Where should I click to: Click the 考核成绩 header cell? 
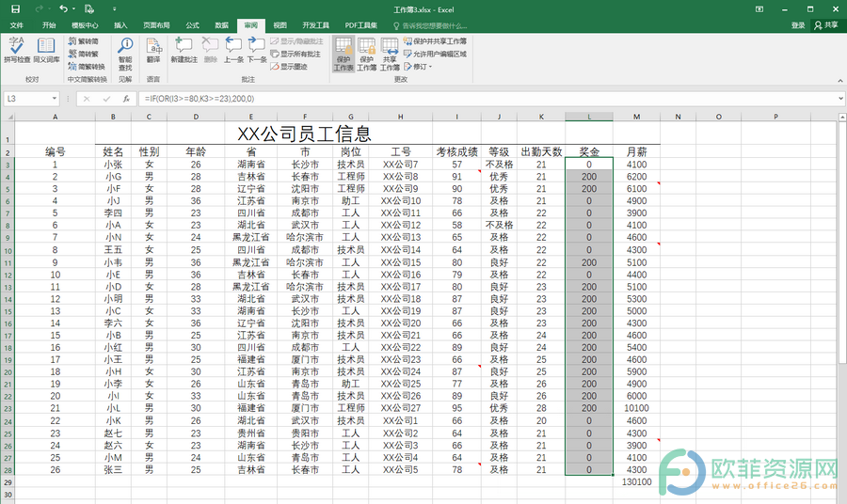[x=456, y=151]
